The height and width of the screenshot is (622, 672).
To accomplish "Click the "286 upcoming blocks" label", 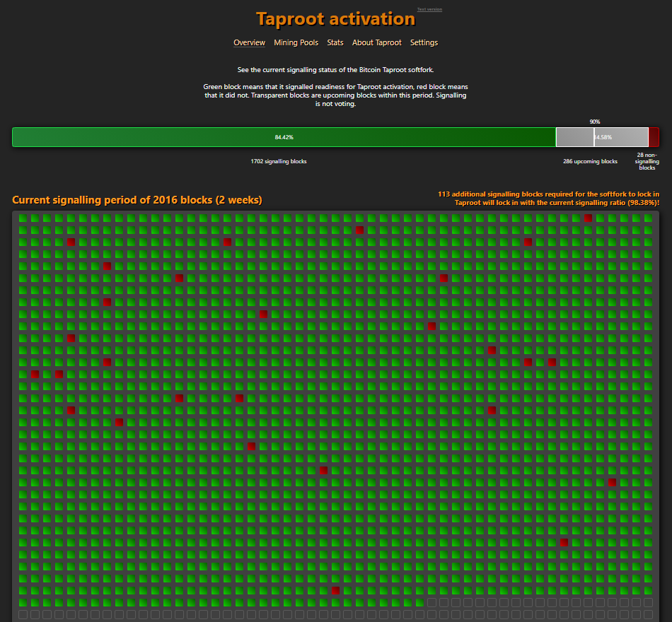I will pyautogui.click(x=590, y=161).
